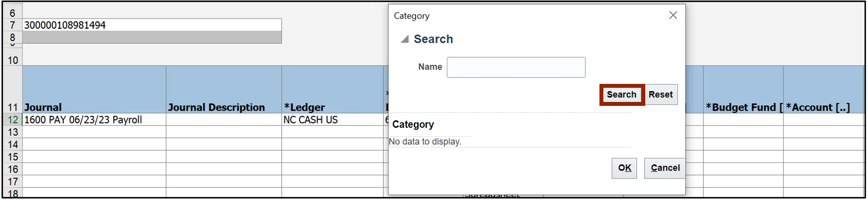Screen dimensions: 868x200
Task: Click the Category results column header
Action: click(413, 125)
